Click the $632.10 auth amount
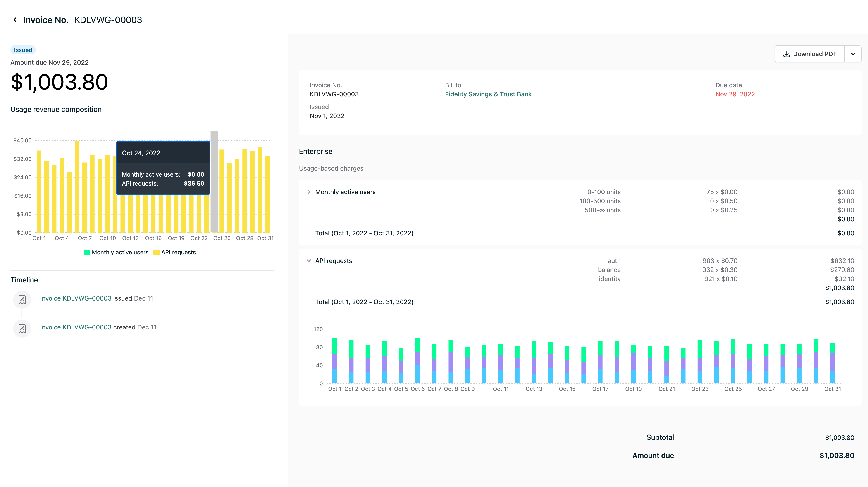The height and width of the screenshot is (487, 868). tap(842, 260)
